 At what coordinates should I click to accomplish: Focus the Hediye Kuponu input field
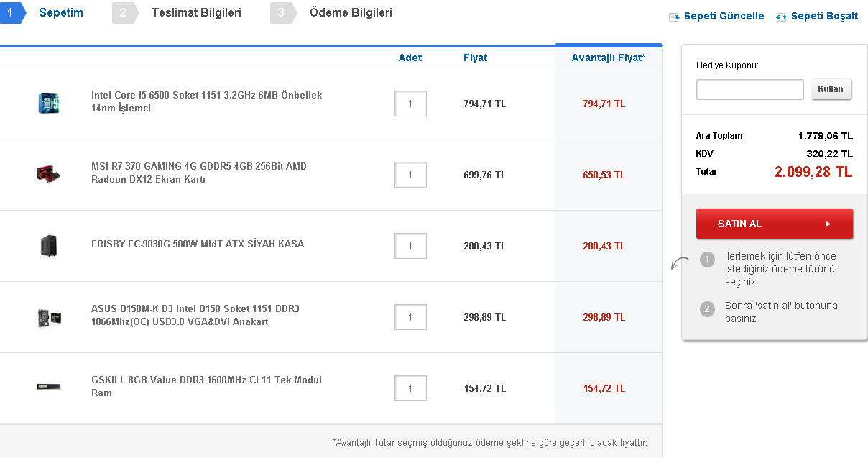point(749,89)
